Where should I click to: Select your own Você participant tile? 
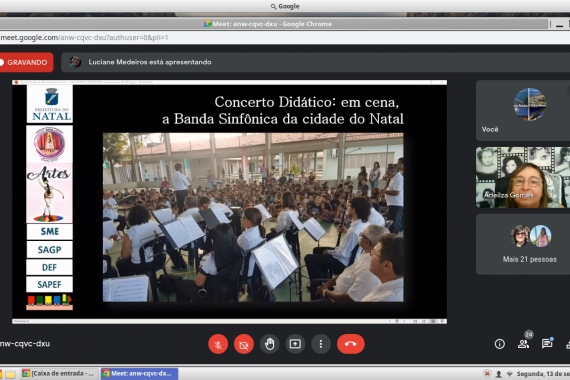pos(523,111)
